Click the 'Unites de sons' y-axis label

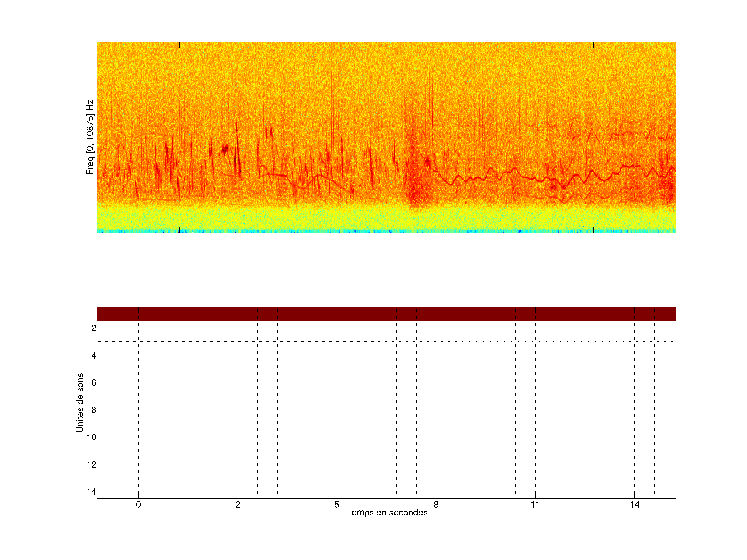point(80,403)
